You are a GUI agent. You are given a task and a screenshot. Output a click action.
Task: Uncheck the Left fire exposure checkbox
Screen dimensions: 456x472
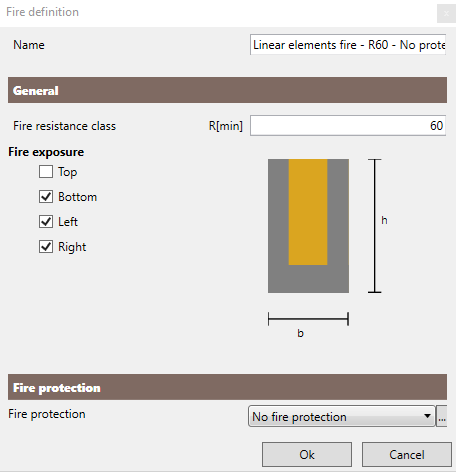46,222
